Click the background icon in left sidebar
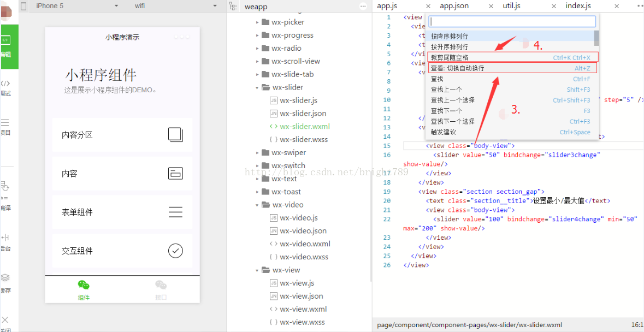This screenshot has width=644, height=332. [x=5, y=238]
